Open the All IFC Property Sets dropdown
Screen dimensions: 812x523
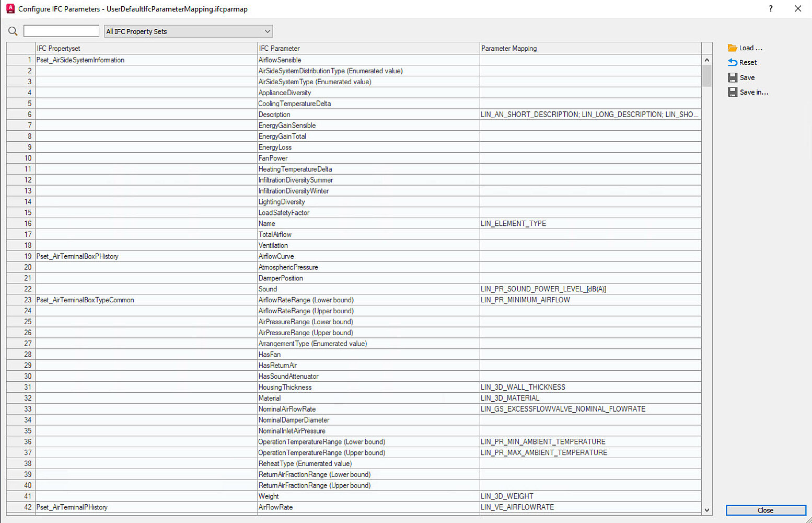point(188,31)
